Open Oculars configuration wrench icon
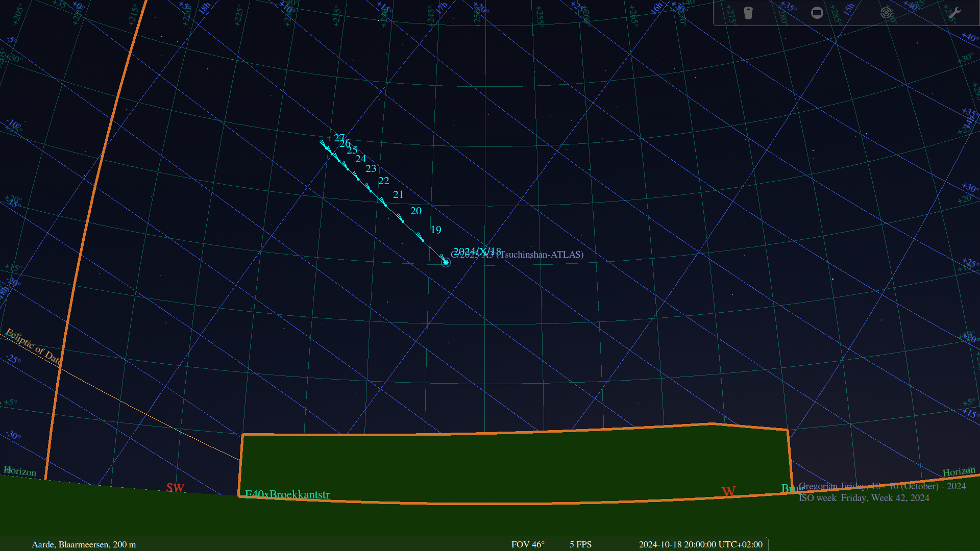 tap(954, 13)
